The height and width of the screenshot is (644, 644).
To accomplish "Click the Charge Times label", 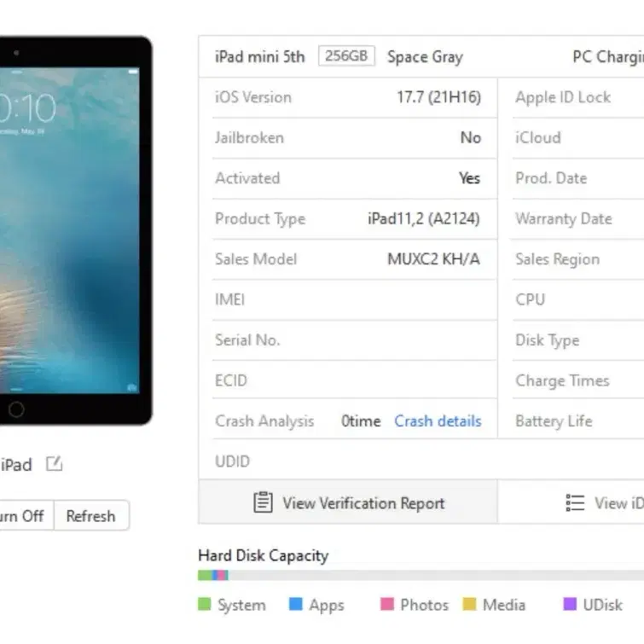I will click(x=563, y=380).
